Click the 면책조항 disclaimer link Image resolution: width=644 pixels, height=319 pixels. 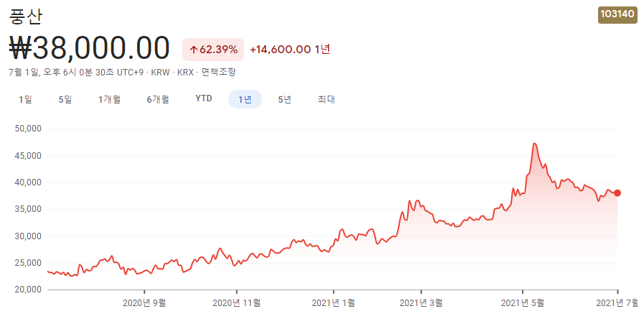[219, 73]
